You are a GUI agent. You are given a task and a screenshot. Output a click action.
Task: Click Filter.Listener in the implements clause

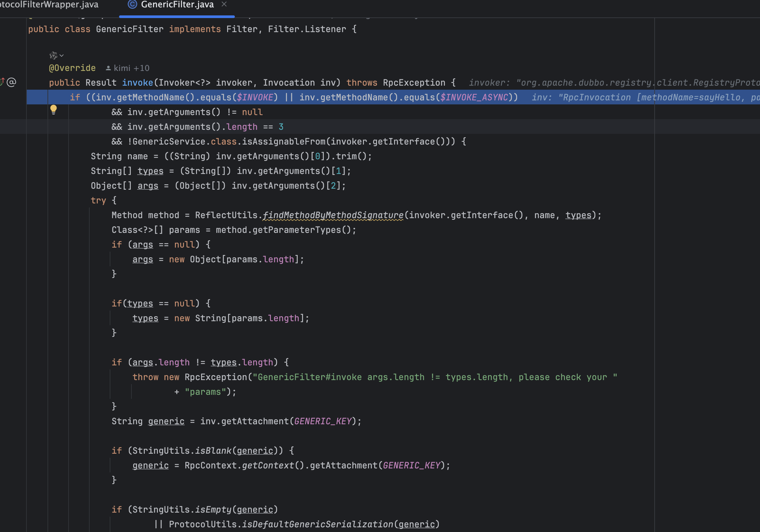(307, 29)
